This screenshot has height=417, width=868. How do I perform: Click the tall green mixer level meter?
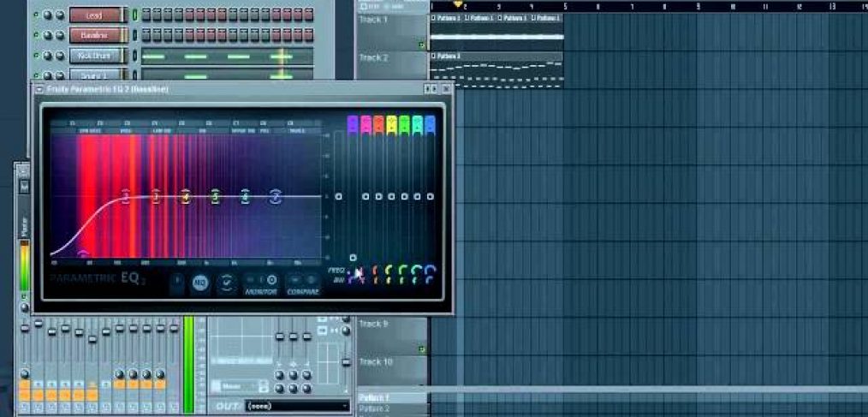[189, 364]
